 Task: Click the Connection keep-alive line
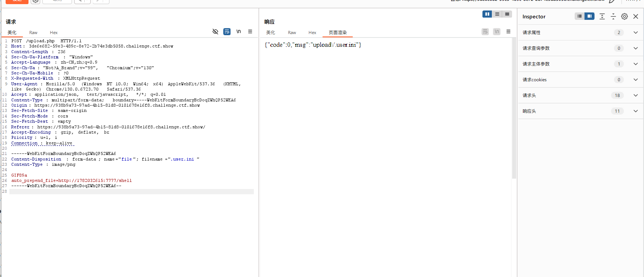click(42, 143)
